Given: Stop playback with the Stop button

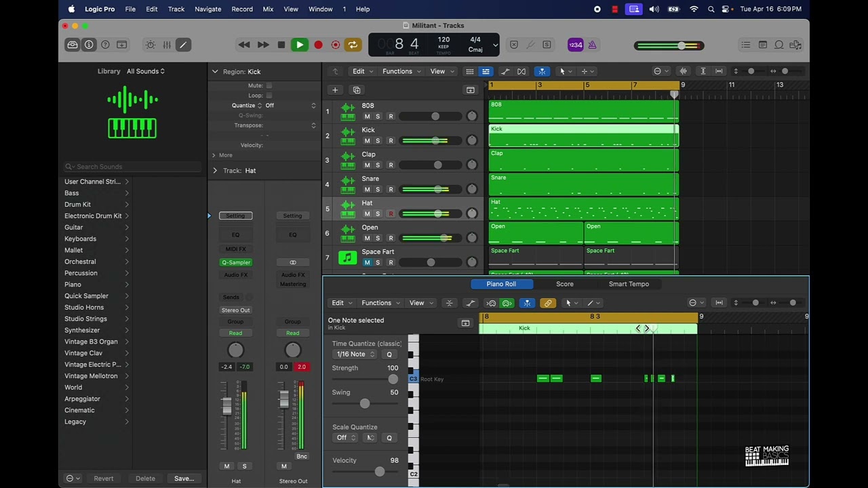Looking at the screenshot, I should (281, 45).
